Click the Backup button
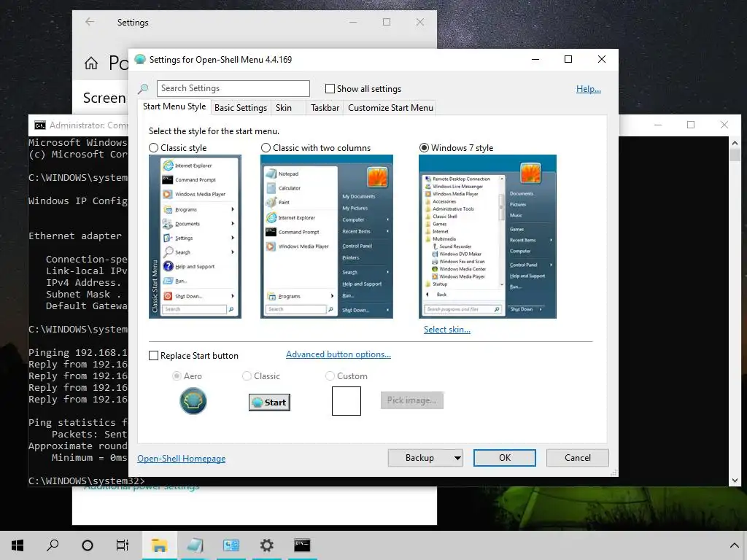This screenshot has height=560, width=747. click(x=419, y=458)
